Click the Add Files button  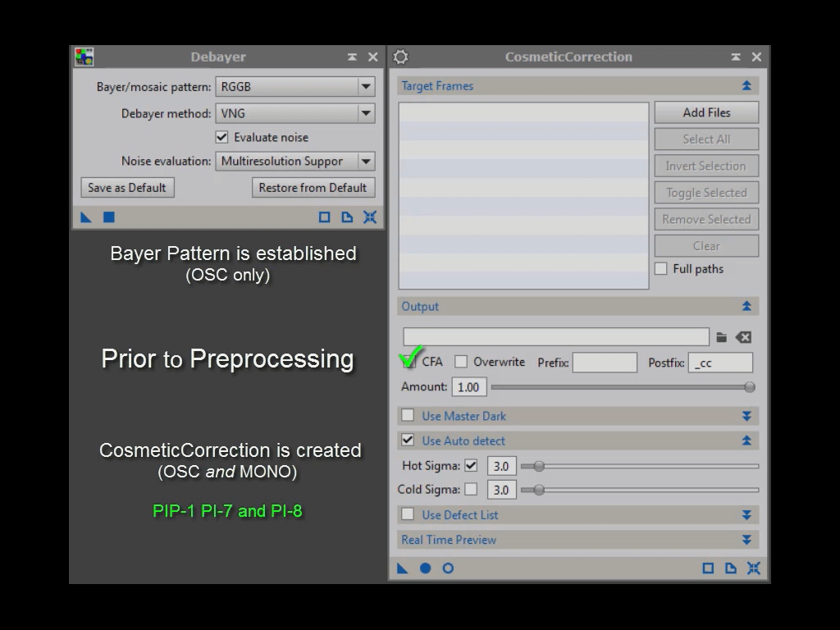[706, 112]
